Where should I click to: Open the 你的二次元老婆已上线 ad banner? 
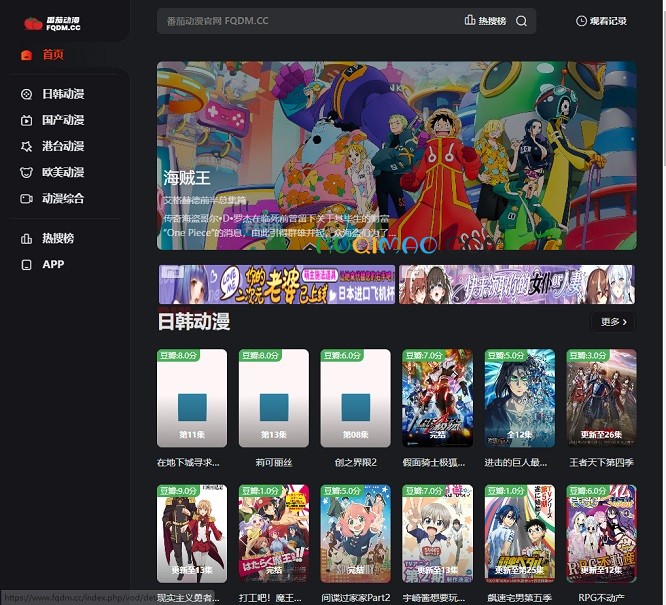tap(277, 284)
